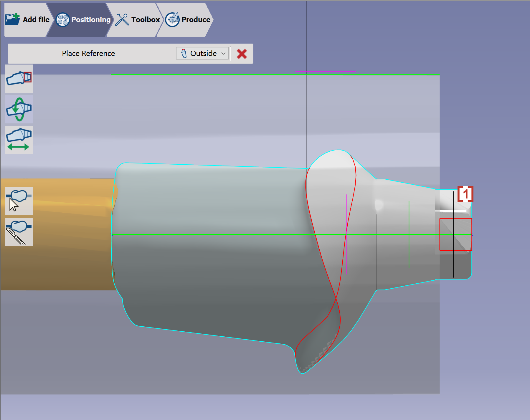The image size is (530, 420).
Task: Switch to the Positioning step
Action: coord(80,20)
